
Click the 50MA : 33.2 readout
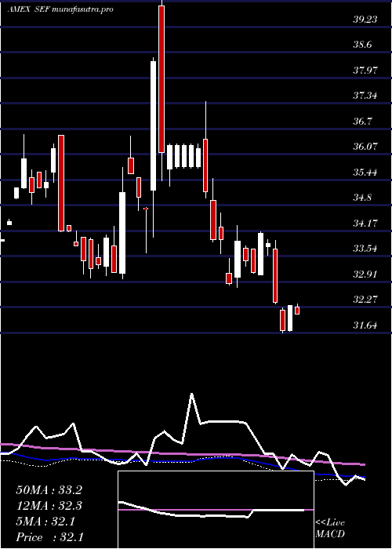(x=49, y=490)
